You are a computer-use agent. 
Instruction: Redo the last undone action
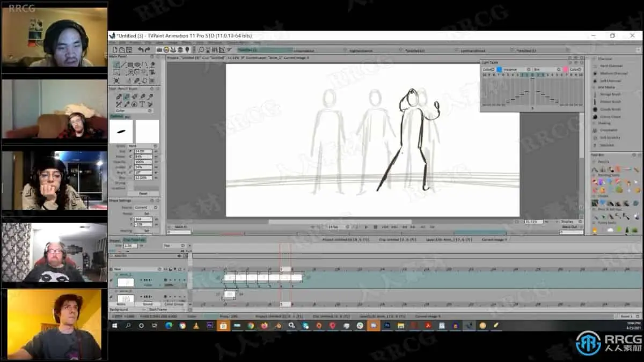pos(148,50)
